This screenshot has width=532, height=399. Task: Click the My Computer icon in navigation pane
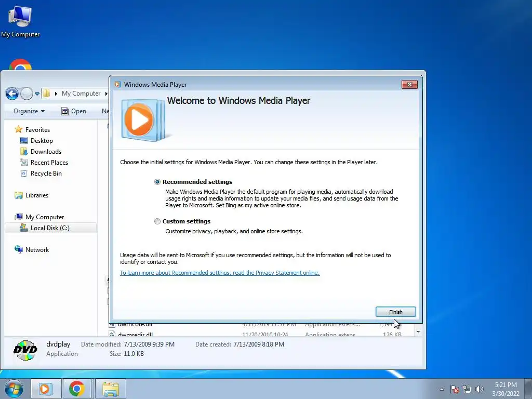[x=18, y=217]
